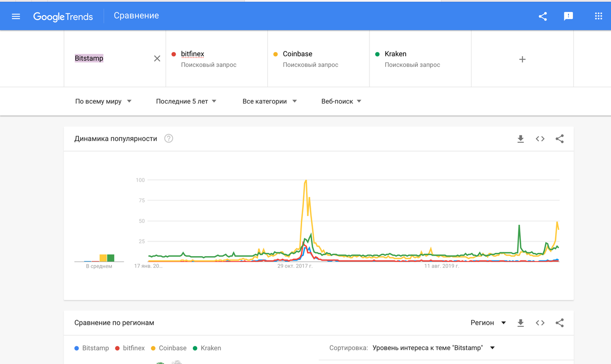Open the sorting dropdown for Bitstamp interest

(x=433, y=348)
